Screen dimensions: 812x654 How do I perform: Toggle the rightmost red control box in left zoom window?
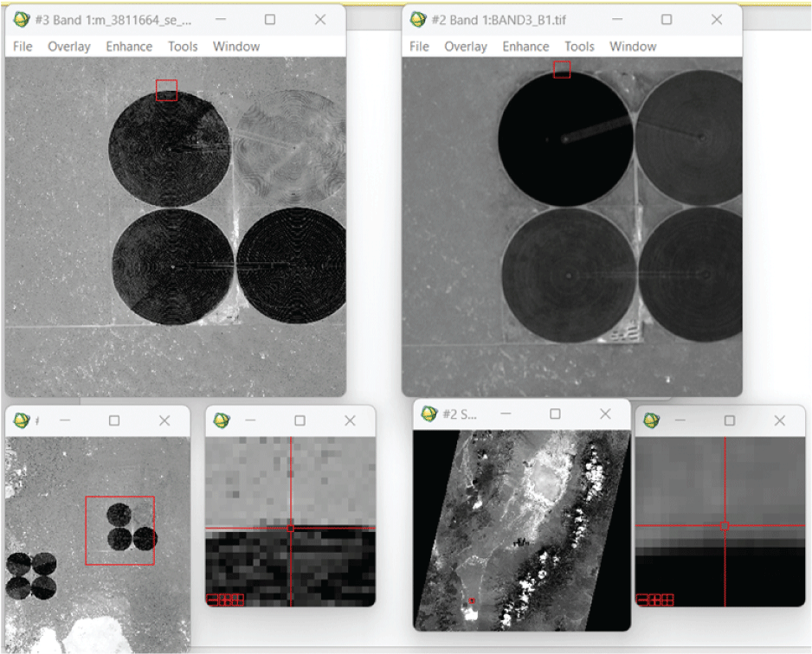point(239,599)
